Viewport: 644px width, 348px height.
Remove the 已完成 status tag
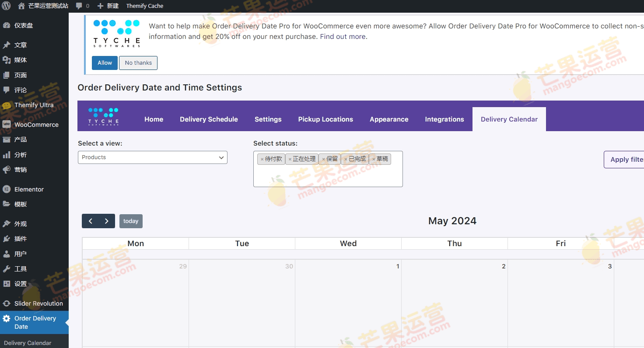click(346, 159)
